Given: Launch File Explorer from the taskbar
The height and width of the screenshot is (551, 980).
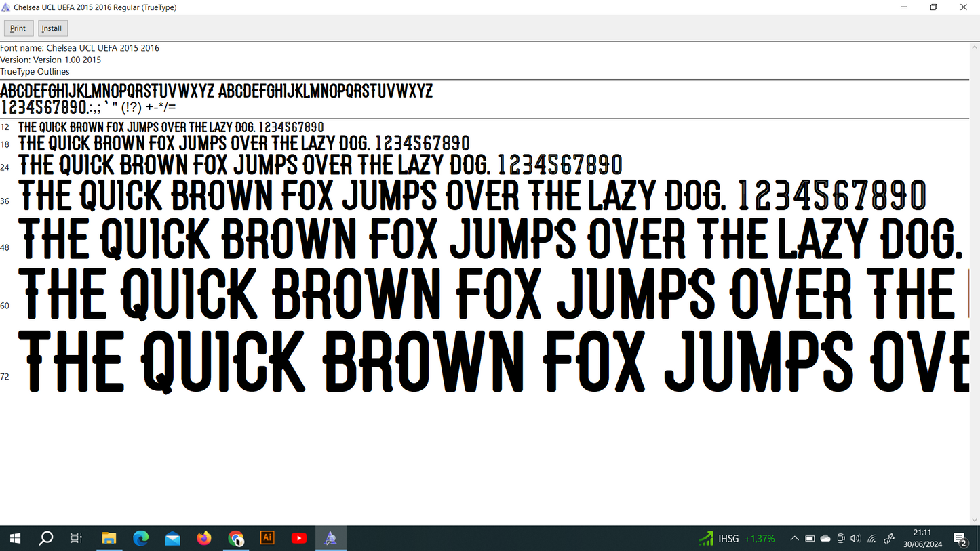Looking at the screenshot, I should 109,539.
